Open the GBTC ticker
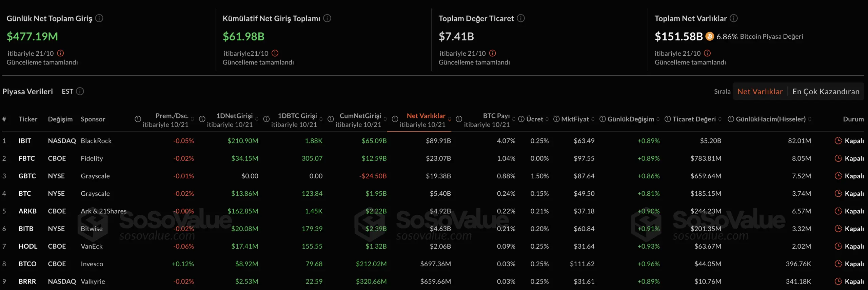 (x=27, y=176)
